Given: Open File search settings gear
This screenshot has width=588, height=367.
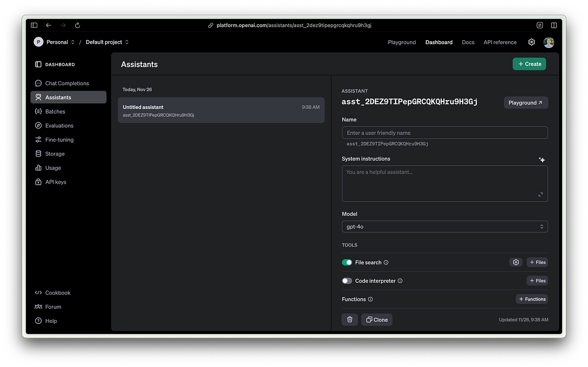Looking at the screenshot, I should tap(515, 262).
